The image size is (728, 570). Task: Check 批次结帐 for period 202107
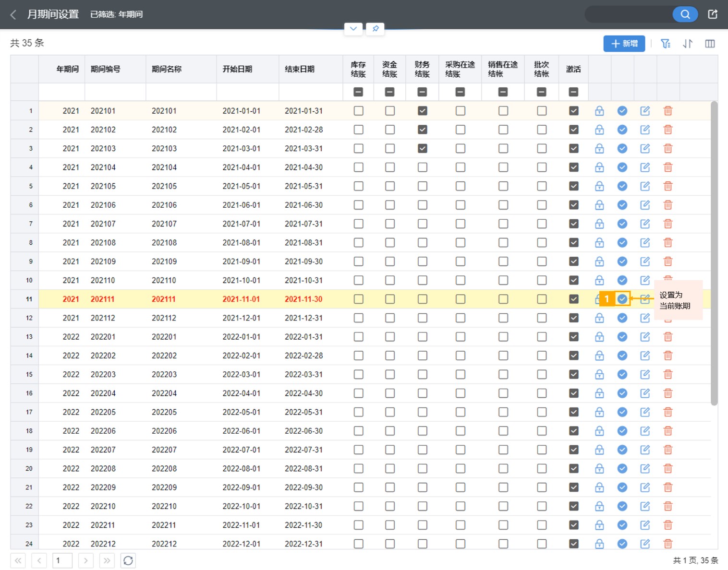(x=542, y=224)
